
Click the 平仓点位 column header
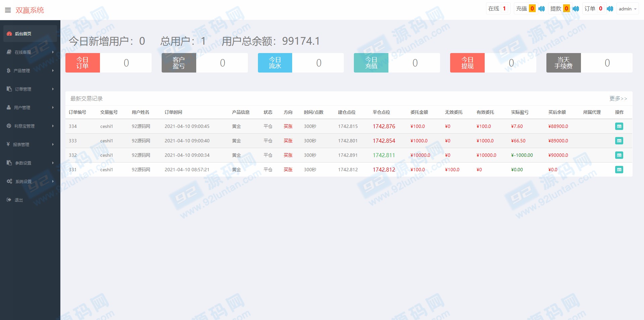tap(381, 112)
